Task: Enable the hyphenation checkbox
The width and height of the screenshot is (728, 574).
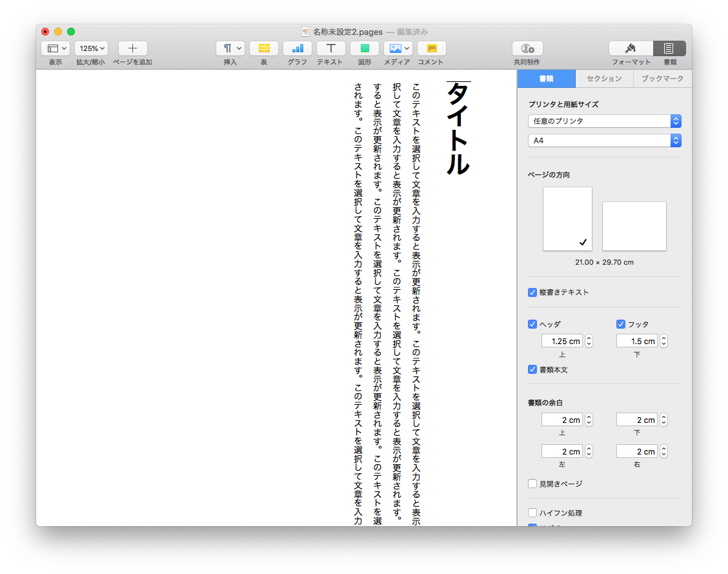Action: coord(532,513)
